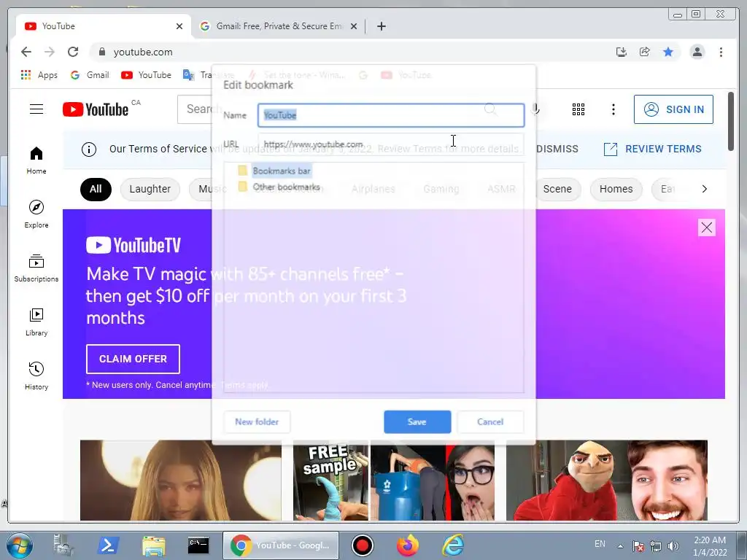This screenshot has height=560, width=747.
Task: Click the page vertical scrollbar
Action: click(x=730, y=122)
